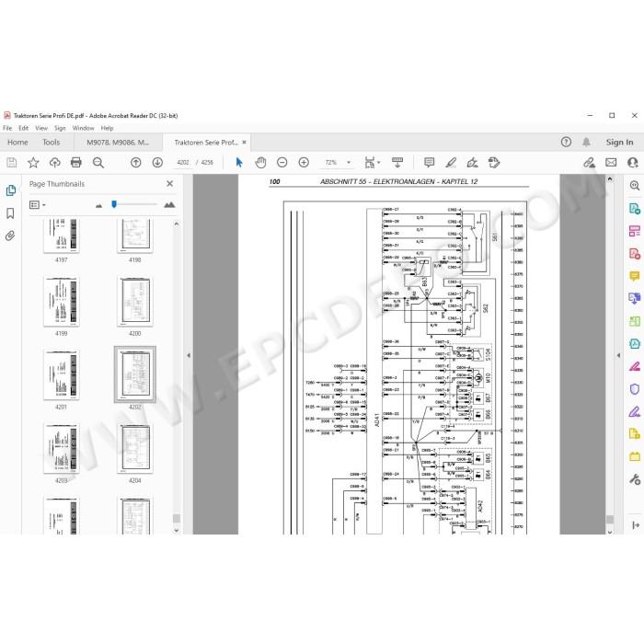Collapse the right tools pane arrow
This screenshot has height=644, width=644.
[x=618, y=356]
